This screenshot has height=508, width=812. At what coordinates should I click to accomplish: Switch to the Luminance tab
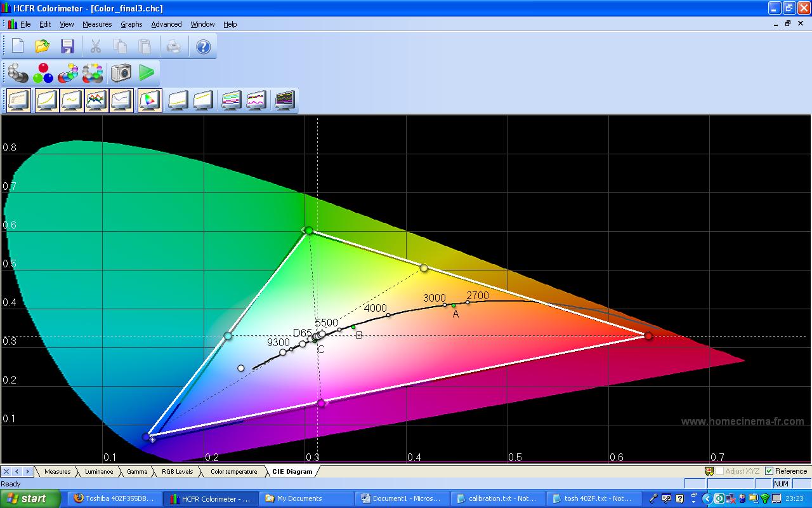(99, 471)
